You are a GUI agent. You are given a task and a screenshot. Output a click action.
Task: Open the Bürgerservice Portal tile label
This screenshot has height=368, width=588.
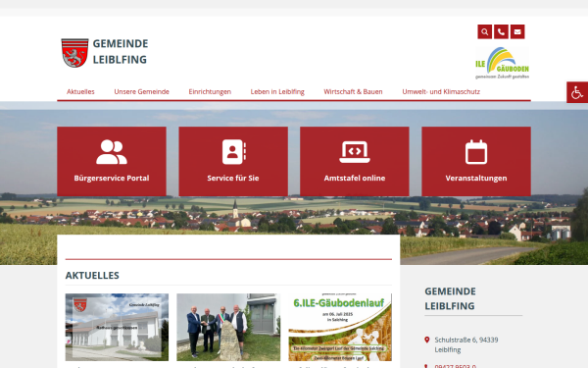point(112,178)
